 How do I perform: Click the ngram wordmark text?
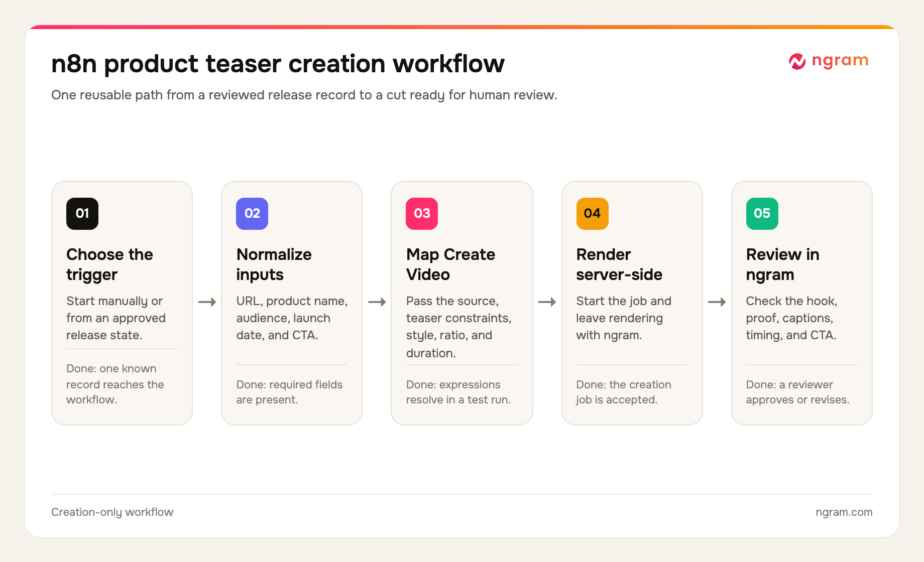click(840, 61)
